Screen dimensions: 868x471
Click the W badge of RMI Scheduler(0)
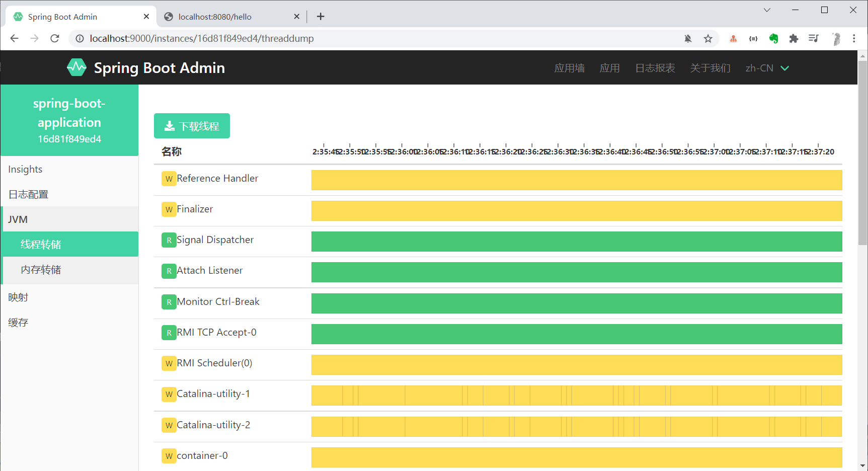[x=169, y=363]
